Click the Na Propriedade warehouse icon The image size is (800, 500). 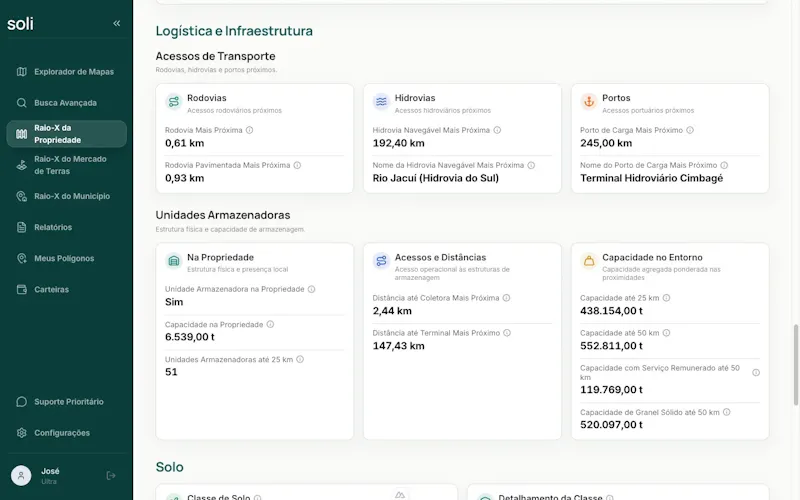click(x=173, y=261)
